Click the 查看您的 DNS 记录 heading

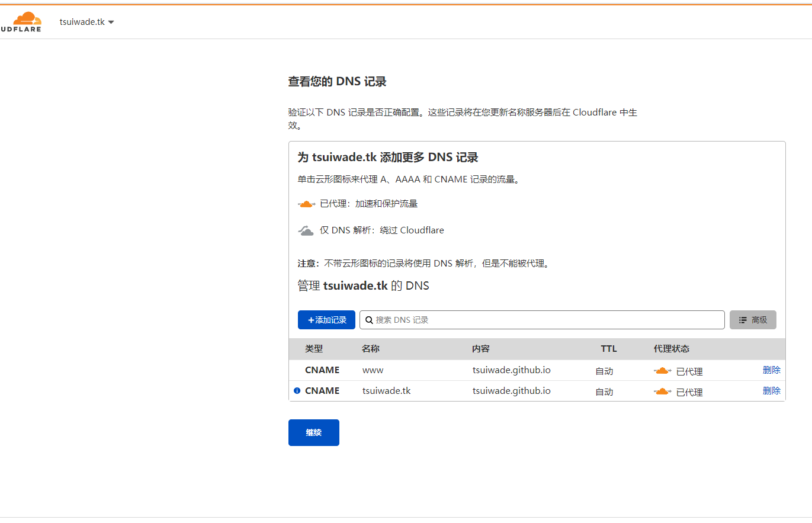click(337, 82)
